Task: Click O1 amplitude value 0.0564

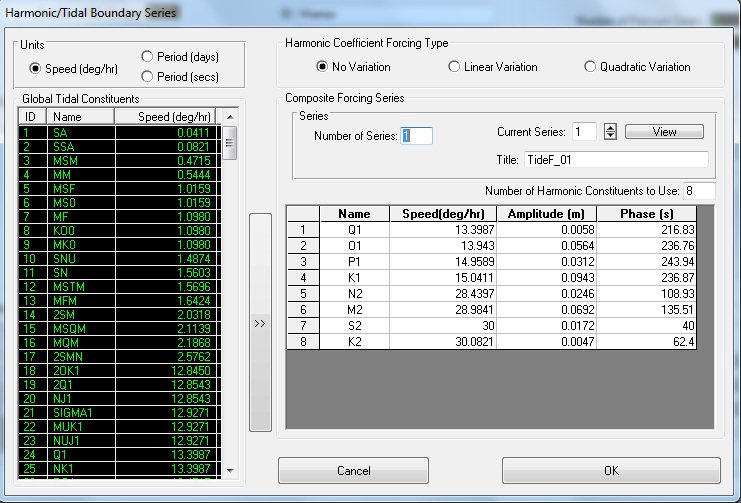Action: 547,246
